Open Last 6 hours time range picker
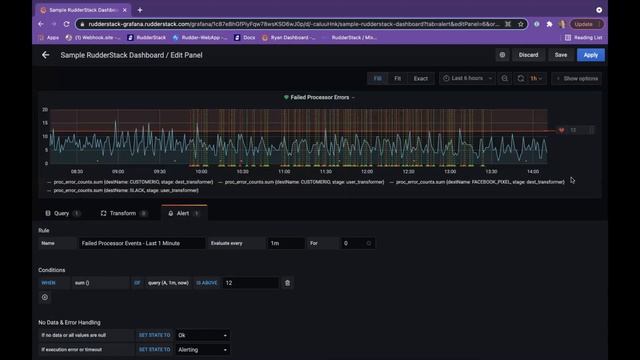 pos(467,78)
